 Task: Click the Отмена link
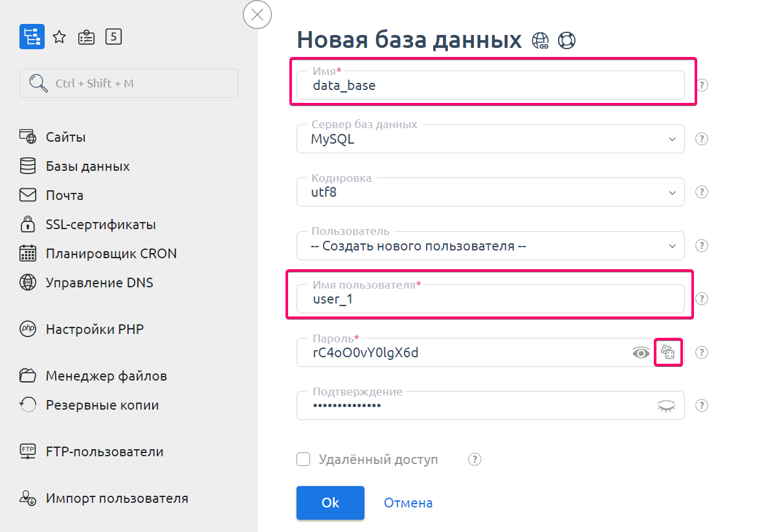click(x=408, y=503)
